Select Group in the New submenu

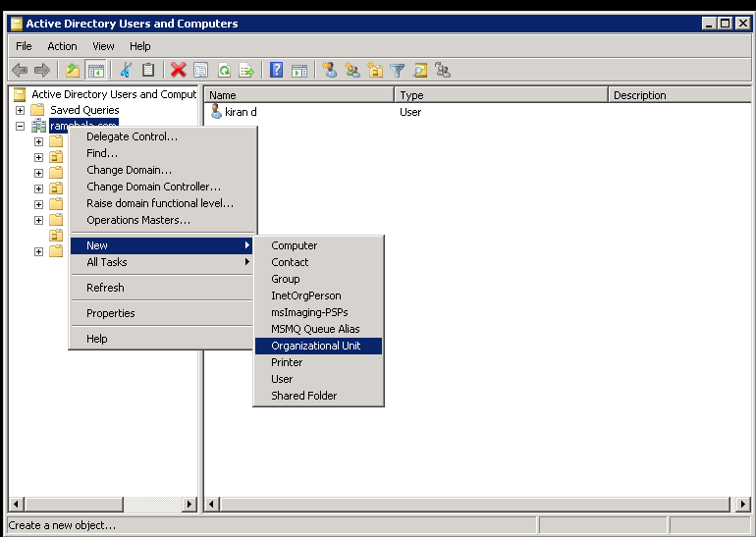point(319,279)
